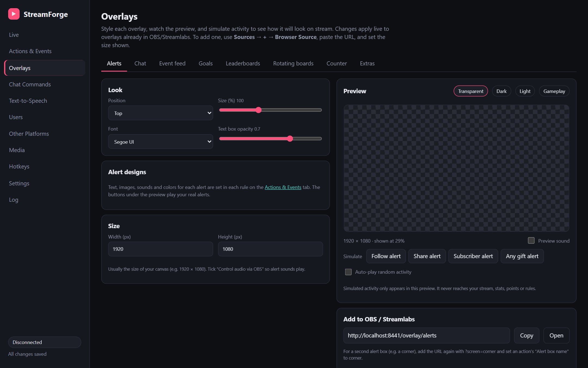This screenshot has height=368, width=588.
Task: Open the Font dropdown showing Segoe UI
Action: coord(161,141)
